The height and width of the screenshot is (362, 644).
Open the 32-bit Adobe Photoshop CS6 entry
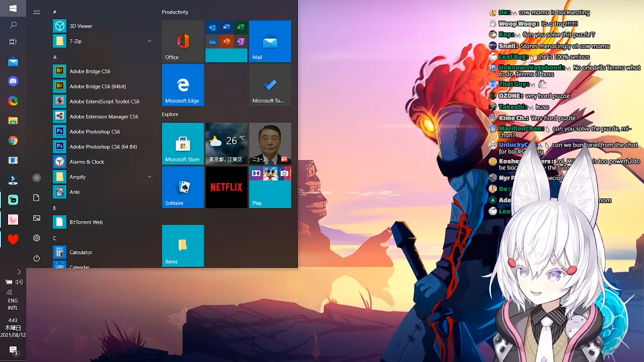[103, 132]
